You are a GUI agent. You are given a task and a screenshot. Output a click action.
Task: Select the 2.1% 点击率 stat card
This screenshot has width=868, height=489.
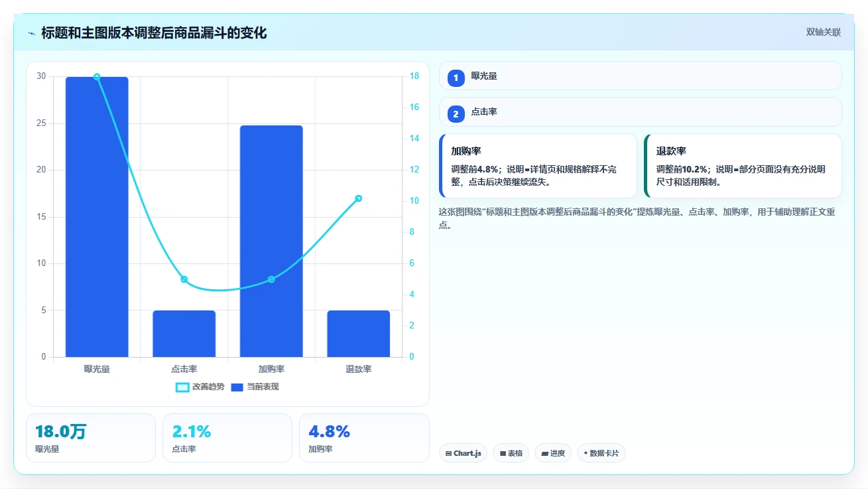tap(227, 438)
